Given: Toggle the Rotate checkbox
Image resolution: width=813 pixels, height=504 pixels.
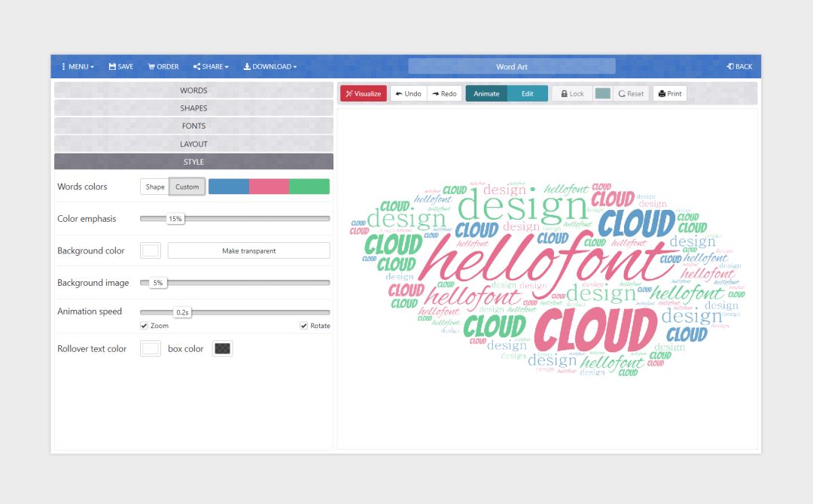Looking at the screenshot, I should click(x=304, y=326).
